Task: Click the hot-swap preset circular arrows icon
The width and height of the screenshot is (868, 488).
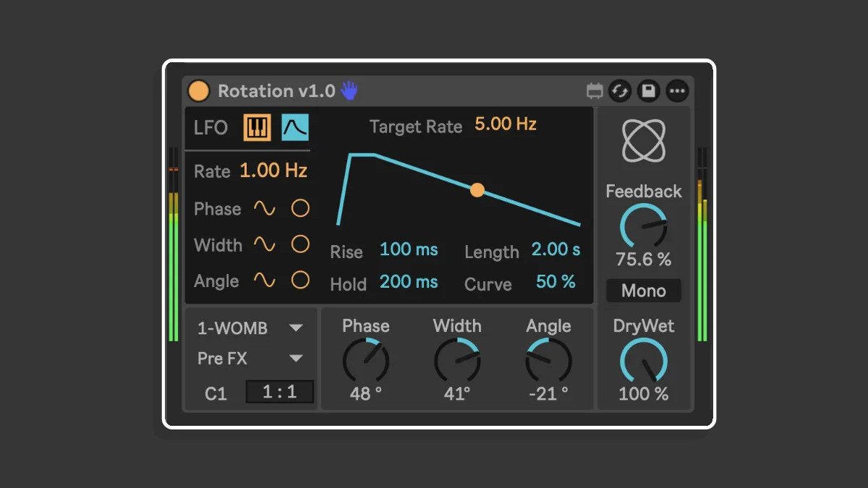Action: coord(620,91)
